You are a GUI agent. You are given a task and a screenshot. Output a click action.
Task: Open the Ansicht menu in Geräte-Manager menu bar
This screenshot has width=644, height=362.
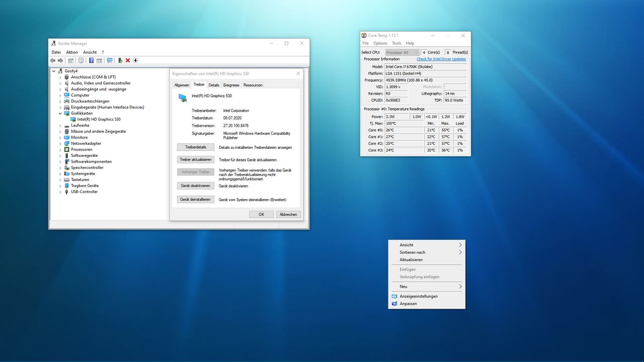[x=90, y=52]
